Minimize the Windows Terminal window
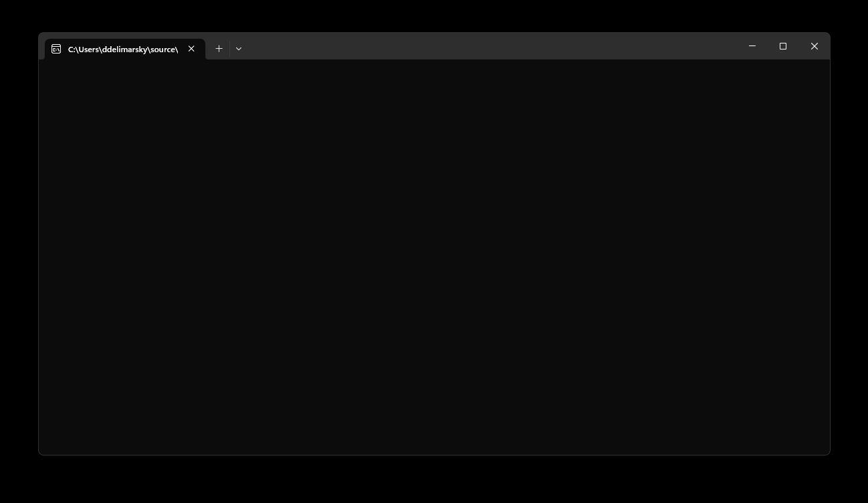The height and width of the screenshot is (503, 868). pos(752,46)
